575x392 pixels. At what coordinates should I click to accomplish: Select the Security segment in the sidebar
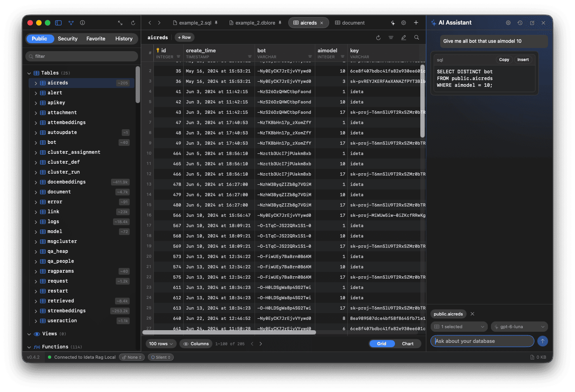point(68,38)
